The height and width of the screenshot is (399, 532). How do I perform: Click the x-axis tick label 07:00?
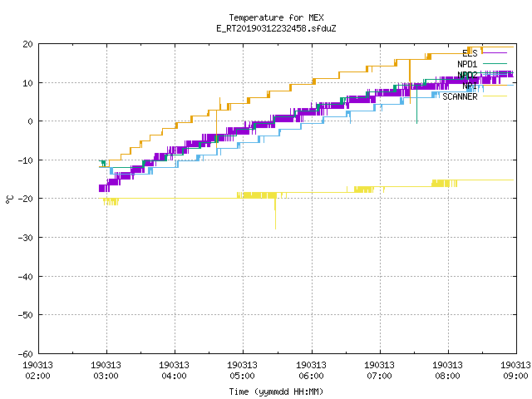point(379,376)
